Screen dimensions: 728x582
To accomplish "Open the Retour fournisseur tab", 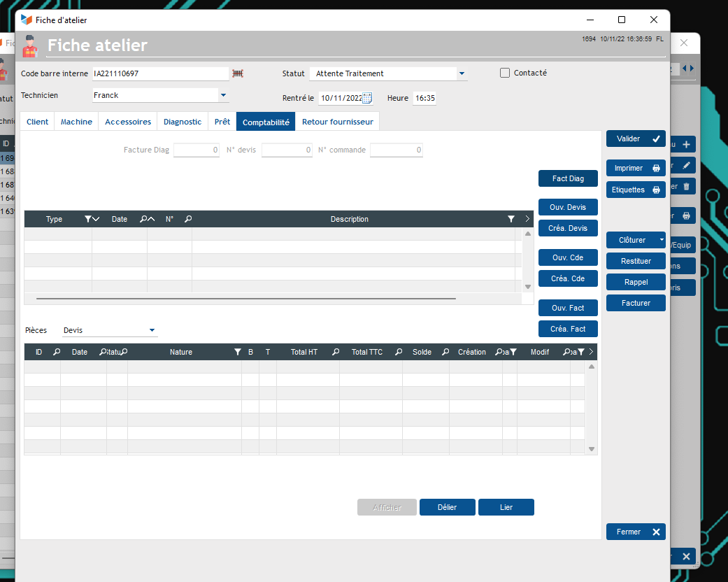I will (x=337, y=122).
